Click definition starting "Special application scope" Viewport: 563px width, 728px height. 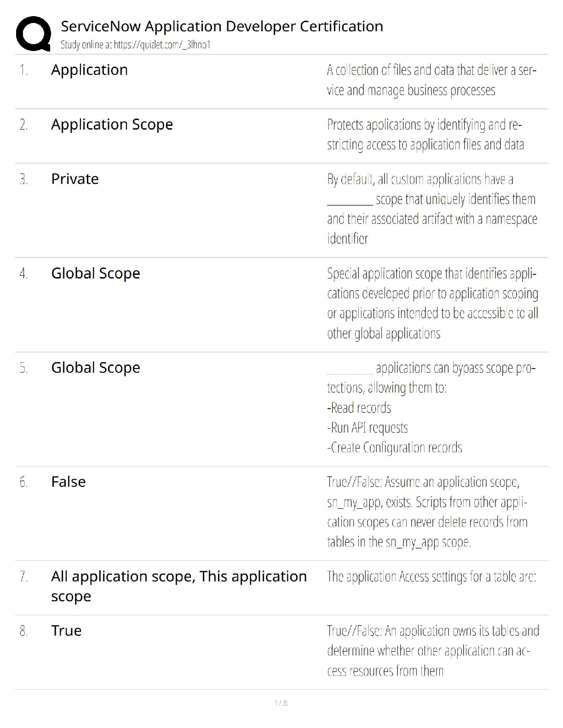pyautogui.click(x=432, y=303)
